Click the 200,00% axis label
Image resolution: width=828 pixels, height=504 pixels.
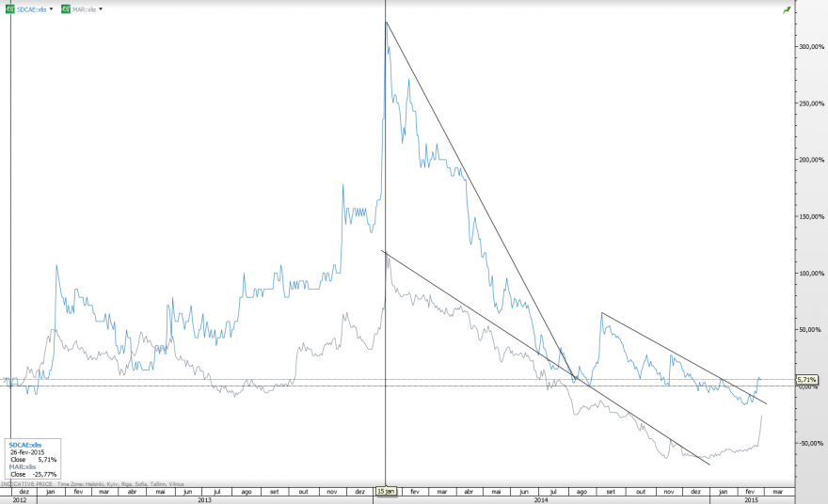click(x=811, y=160)
